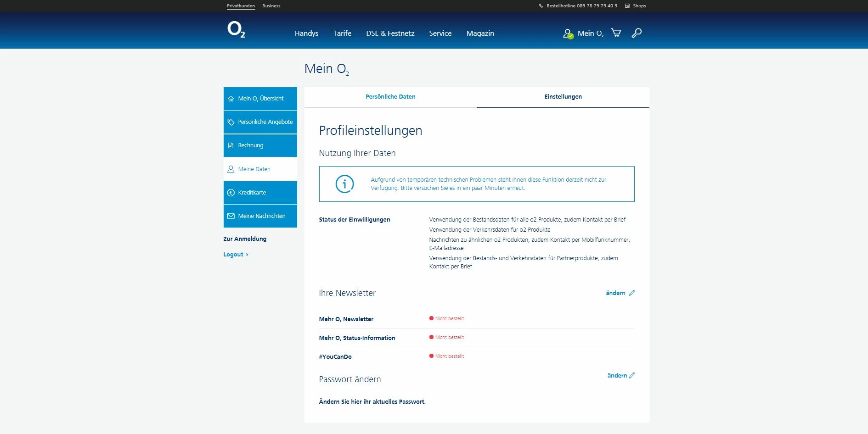Click the shop icon in the top bar
The image size is (868, 434).
(x=627, y=6)
